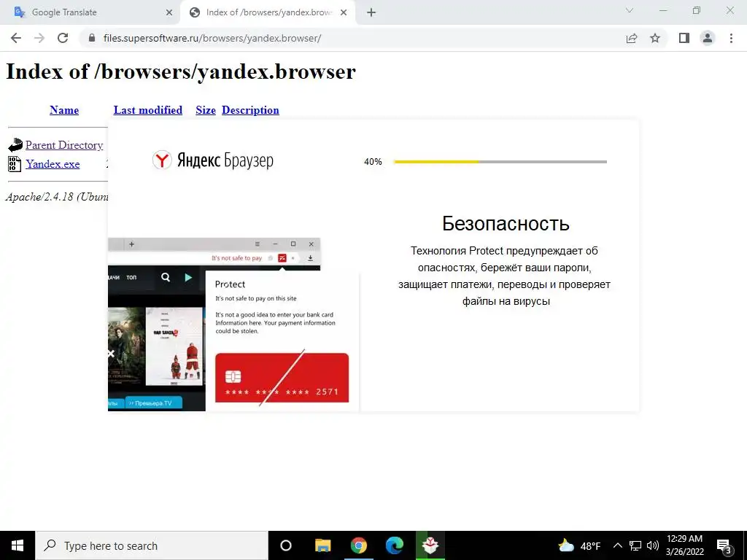The image size is (747, 560).
Task: Sort listing by Size
Action: point(205,110)
